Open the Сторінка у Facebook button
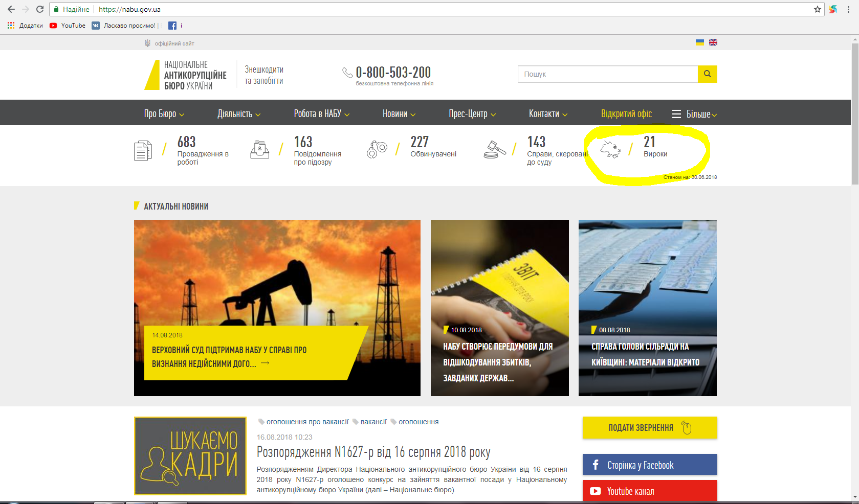Image resolution: width=859 pixels, height=504 pixels. coord(649,465)
